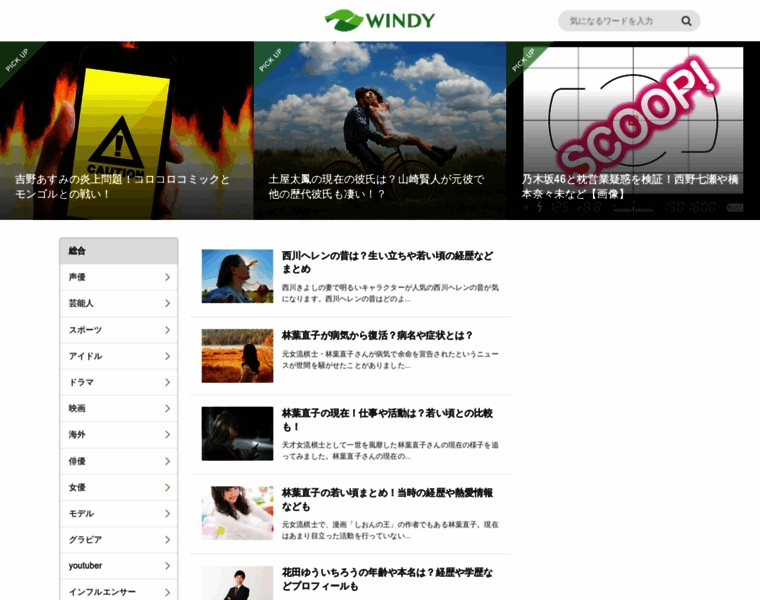Click the chevron next to 俳優

[x=168, y=461]
